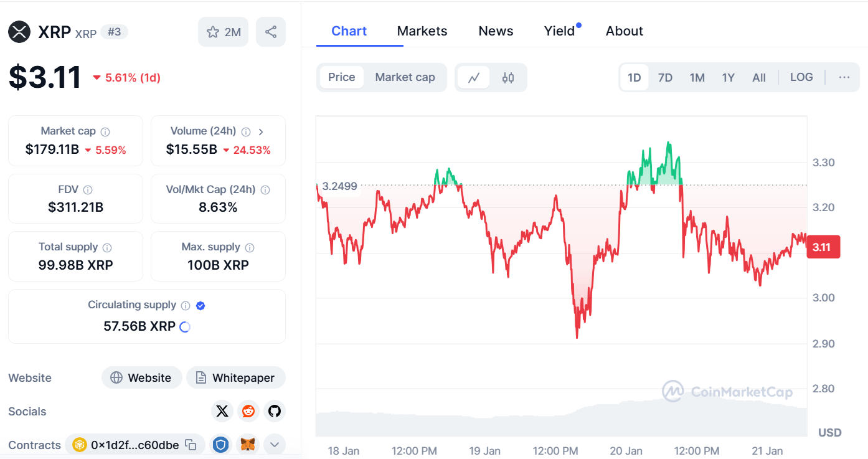The height and width of the screenshot is (459, 868).
Task: Switch to the Yield tab
Action: 560,31
